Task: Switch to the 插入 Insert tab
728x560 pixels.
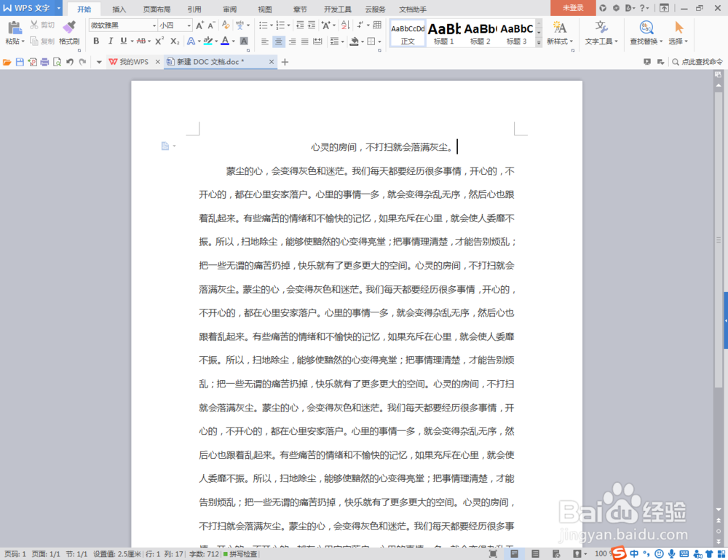Action: pyautogui.click(x=119, y=9)
